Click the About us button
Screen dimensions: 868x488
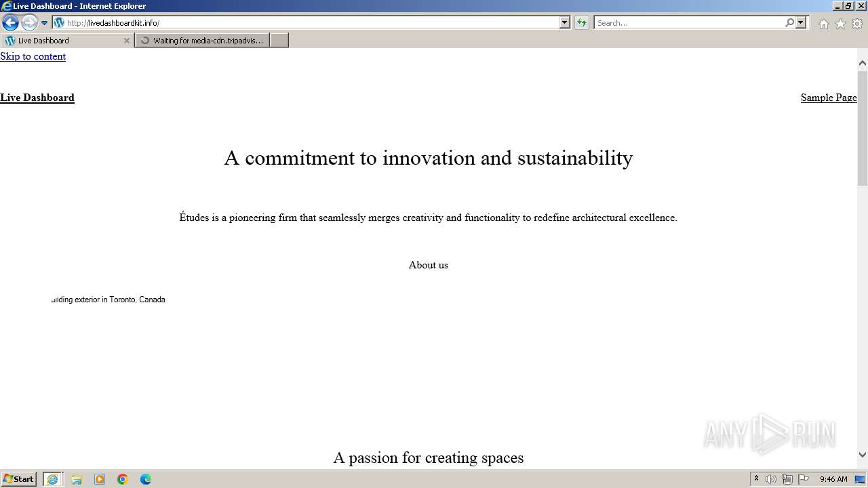pos(429,265)
